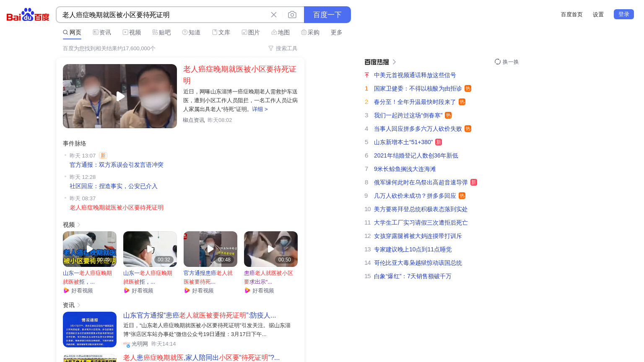This screenshot has width=644, height=362.
Task: Click the 详细 > link
Action: [x=260, y=109]
